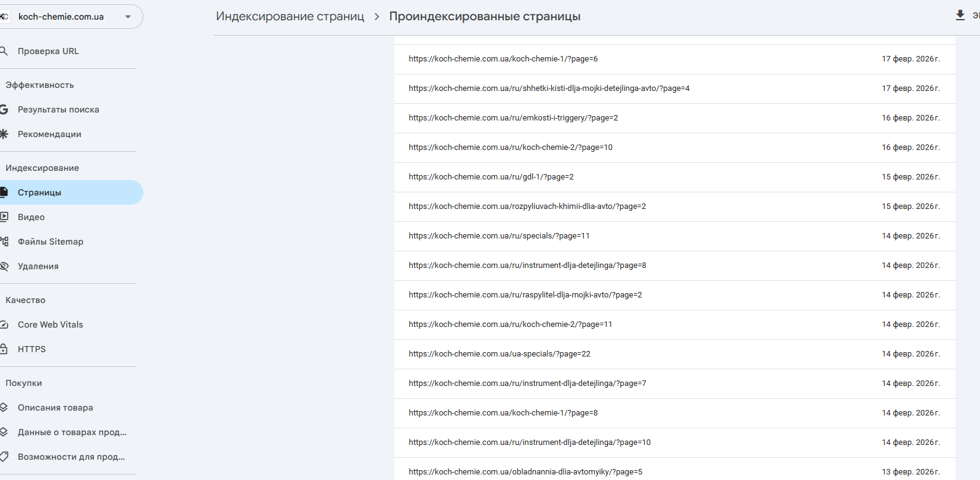
Task: Select the raspylitel-dlja-mojki-avto/?page=2 URL
Action: click(x=525, y=295)
